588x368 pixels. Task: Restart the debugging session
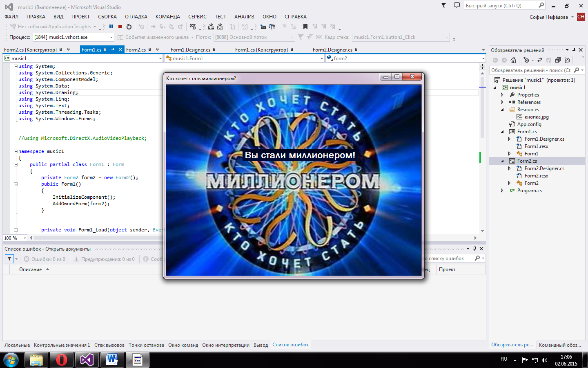point(129,27)
